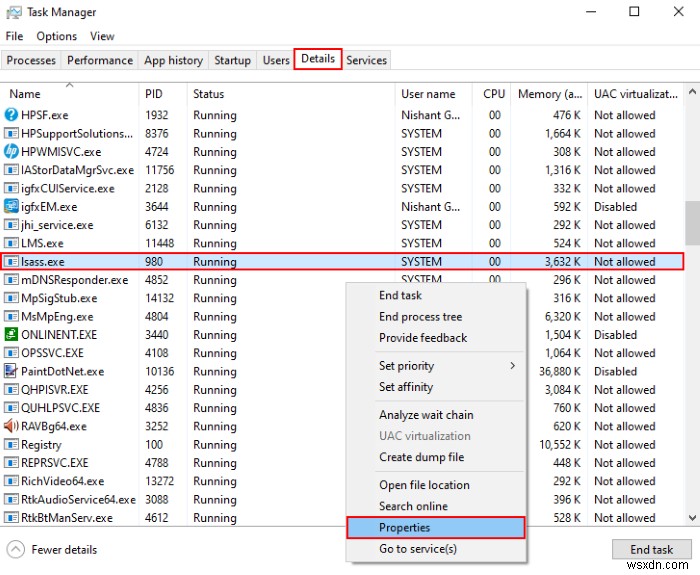Expand the Set priority submenu arrow
This screenshot has height=575, width=700.
pyautogui.click(x=512, y=366)
